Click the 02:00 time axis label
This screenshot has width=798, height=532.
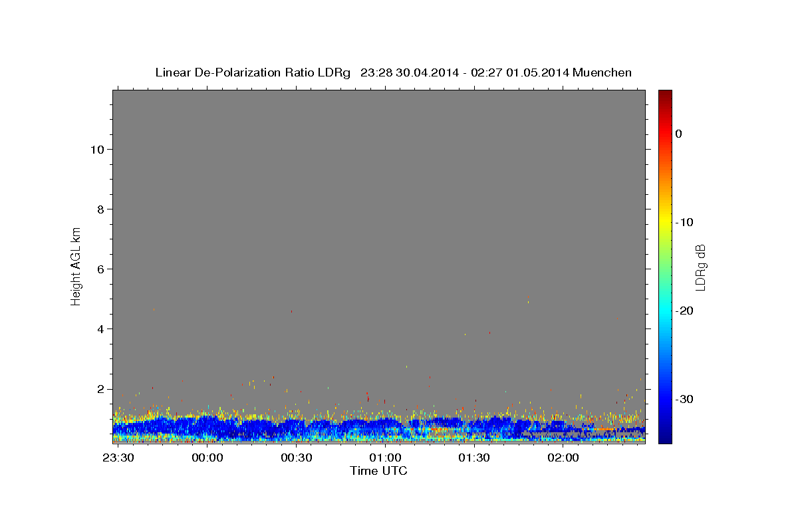pos(563,458)
